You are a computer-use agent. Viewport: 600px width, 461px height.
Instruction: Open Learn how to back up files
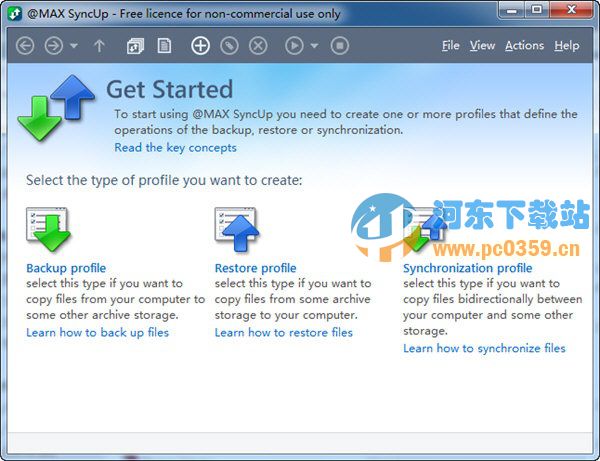tap(98, 332)
